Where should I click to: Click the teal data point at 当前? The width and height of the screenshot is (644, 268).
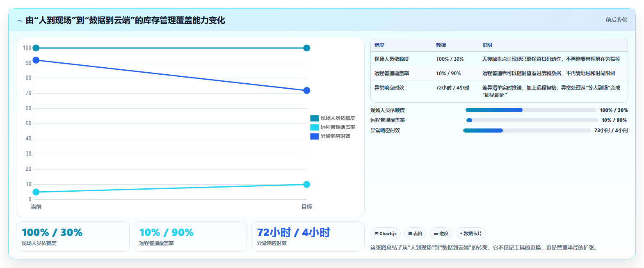(36, 48)
